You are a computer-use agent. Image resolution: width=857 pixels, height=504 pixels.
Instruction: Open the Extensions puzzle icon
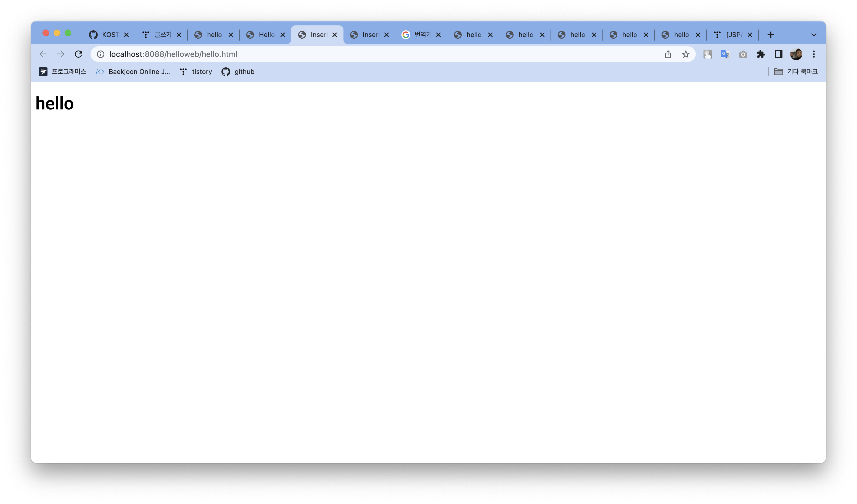(x=761, y=54)
